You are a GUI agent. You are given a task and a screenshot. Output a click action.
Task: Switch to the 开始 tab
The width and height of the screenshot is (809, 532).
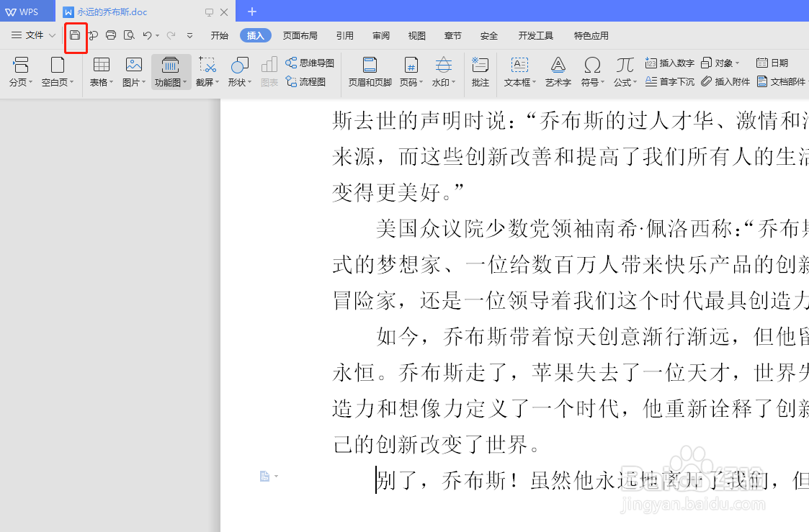[x=220, y=35]
